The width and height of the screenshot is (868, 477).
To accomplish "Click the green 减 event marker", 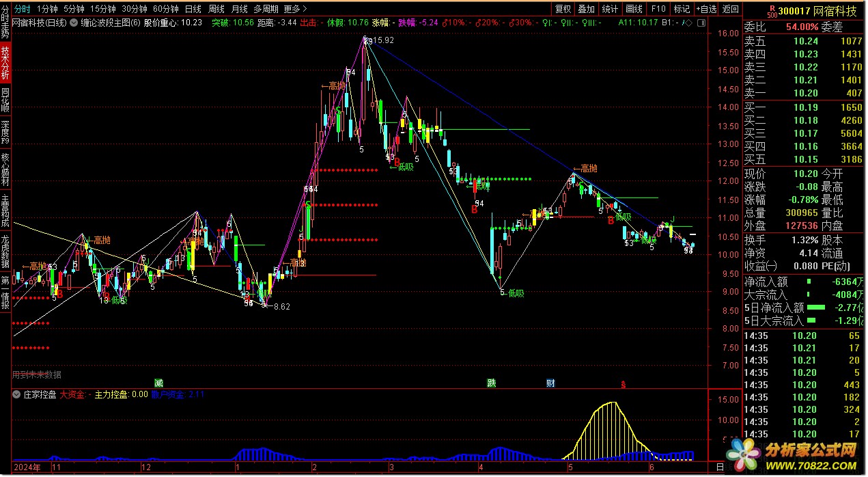I will [158, 383].
